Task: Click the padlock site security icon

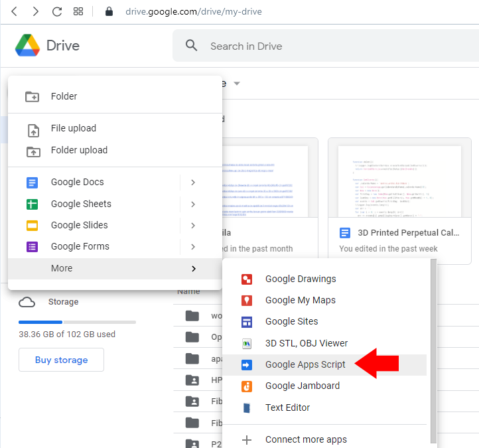Action: 109,11
